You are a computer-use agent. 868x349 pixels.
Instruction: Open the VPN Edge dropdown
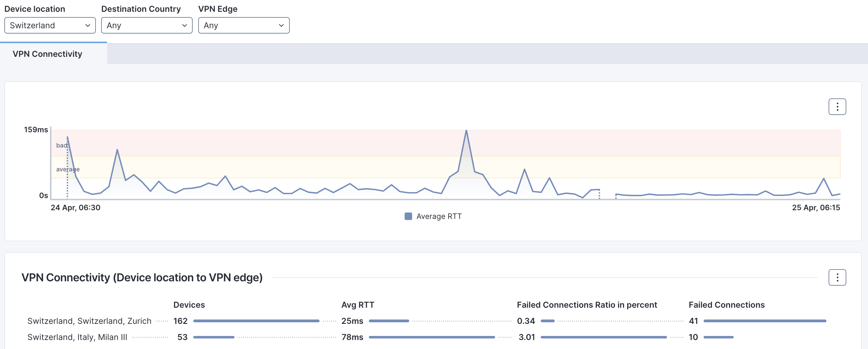point(244,26)
